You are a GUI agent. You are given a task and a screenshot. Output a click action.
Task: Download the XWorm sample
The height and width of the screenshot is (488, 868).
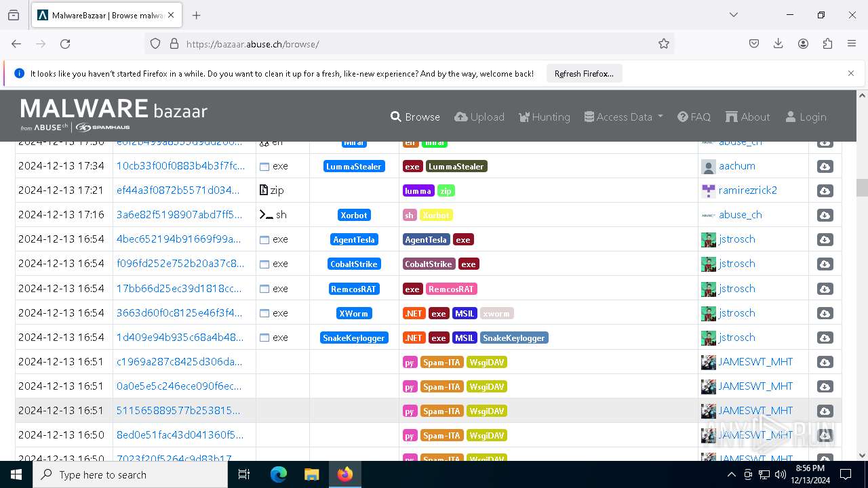[825, 313]
